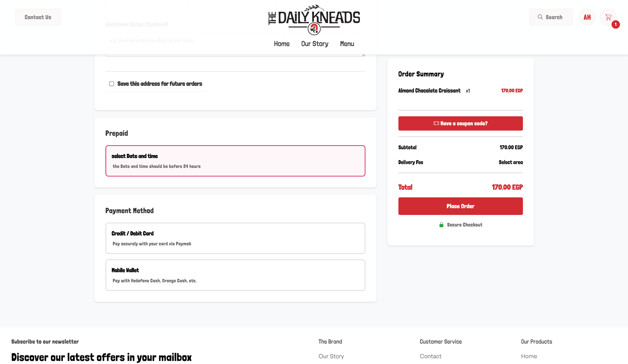Follow Contact footer link
The height and width of the screenshot is (364, 628).
click(431, 356)
